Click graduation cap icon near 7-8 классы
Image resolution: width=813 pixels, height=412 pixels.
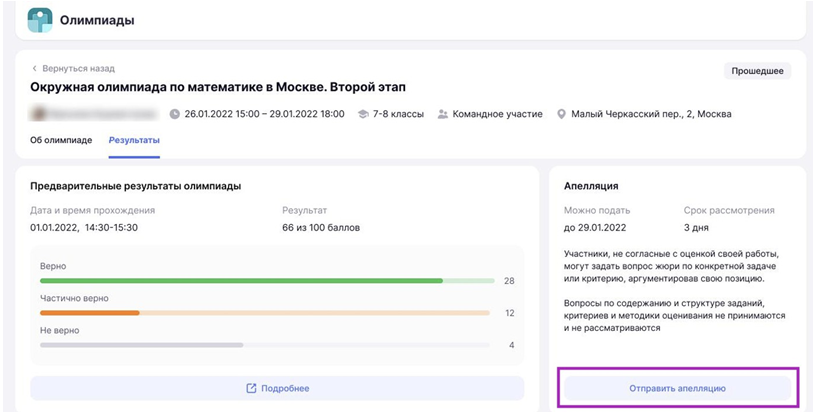pyautogui.click(x=363, y=114)
